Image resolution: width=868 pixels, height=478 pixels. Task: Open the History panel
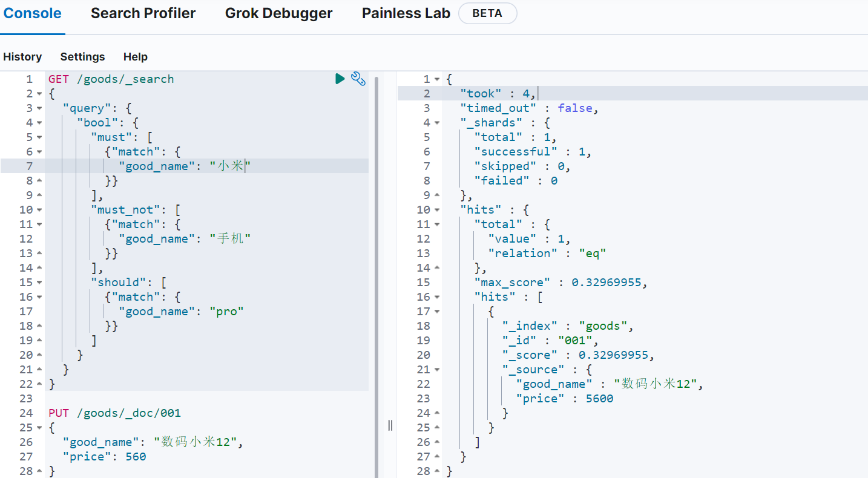22,57
